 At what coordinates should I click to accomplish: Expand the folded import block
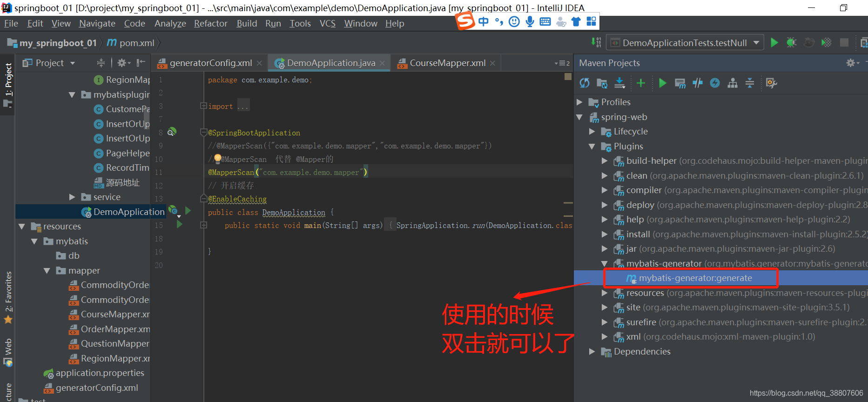coord(203,106)
